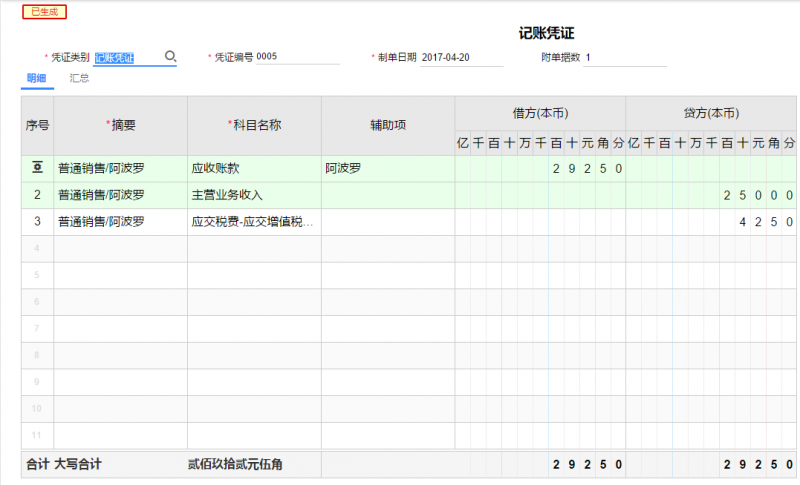Click row 3 credit amount 4250
The width and height of the screenshot is (800, 485).
[x=766, y=222]
